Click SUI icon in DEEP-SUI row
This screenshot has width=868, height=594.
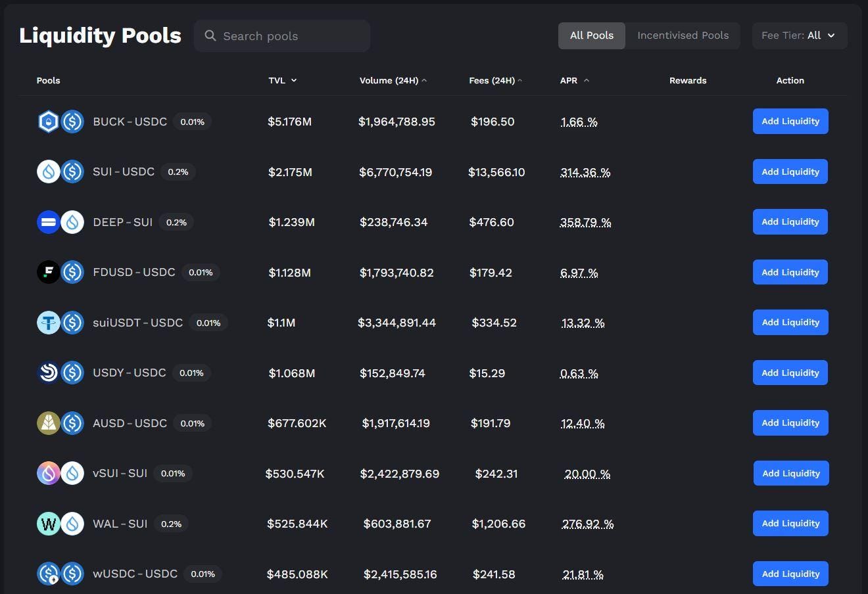(72, 222)
